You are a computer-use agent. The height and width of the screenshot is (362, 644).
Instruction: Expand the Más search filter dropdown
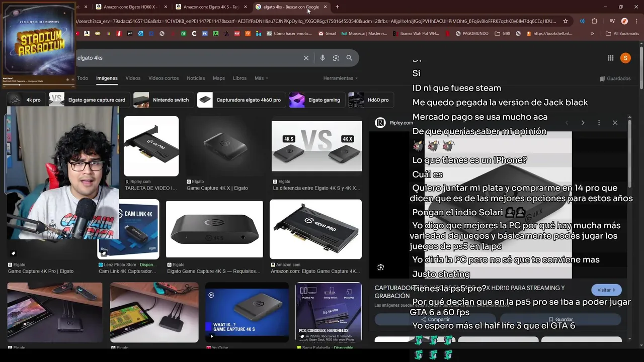pos(261,78)
